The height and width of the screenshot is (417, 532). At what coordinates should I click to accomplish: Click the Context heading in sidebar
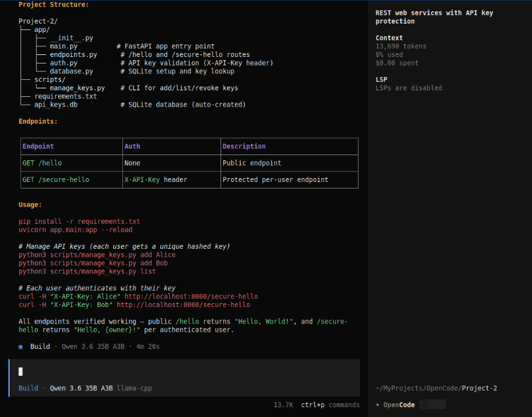point(389,38)
